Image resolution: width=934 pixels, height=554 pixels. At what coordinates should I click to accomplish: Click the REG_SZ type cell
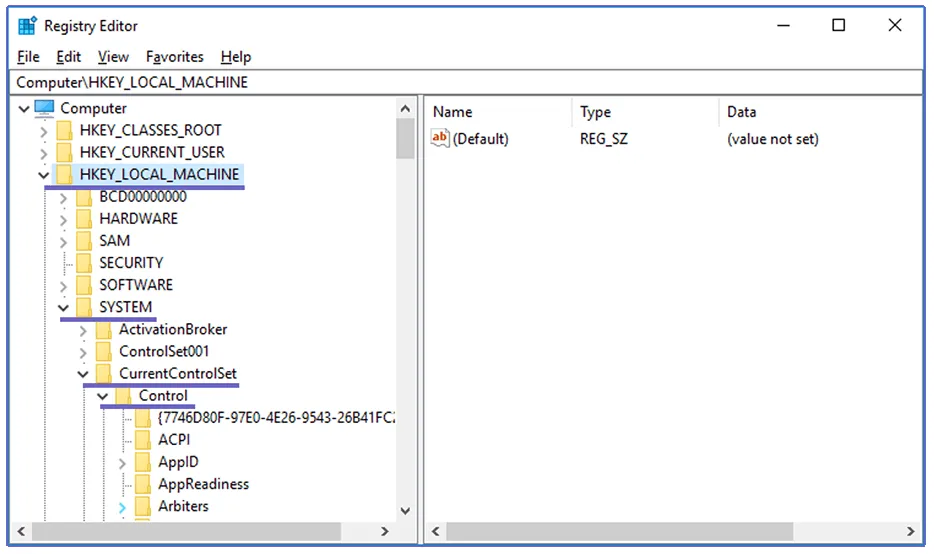point(604,139)
